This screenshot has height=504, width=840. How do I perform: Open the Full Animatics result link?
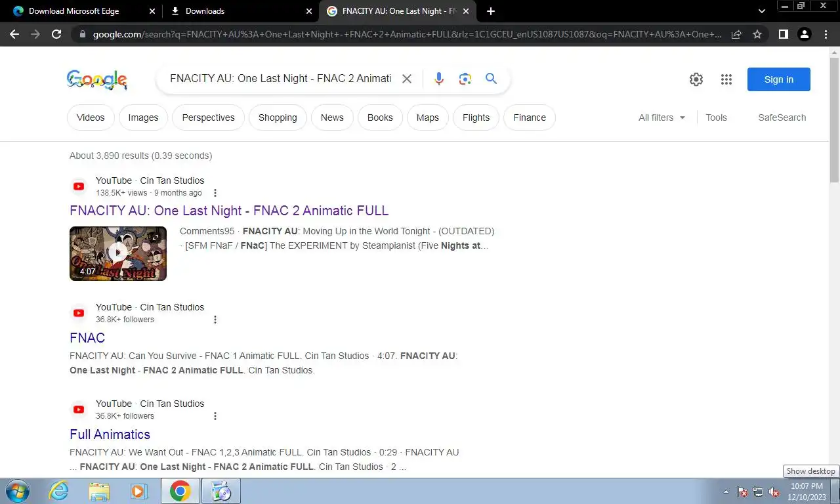(x=110, y=434)
